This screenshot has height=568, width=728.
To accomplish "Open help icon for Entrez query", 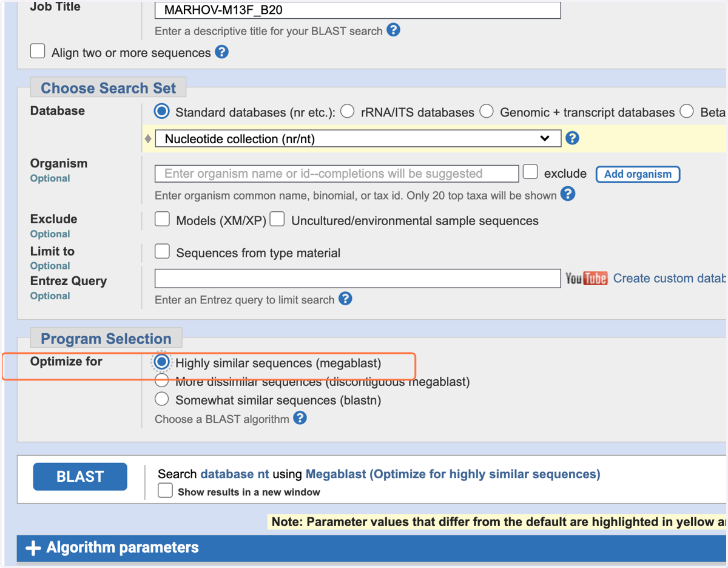I will [x=345, y=299].
